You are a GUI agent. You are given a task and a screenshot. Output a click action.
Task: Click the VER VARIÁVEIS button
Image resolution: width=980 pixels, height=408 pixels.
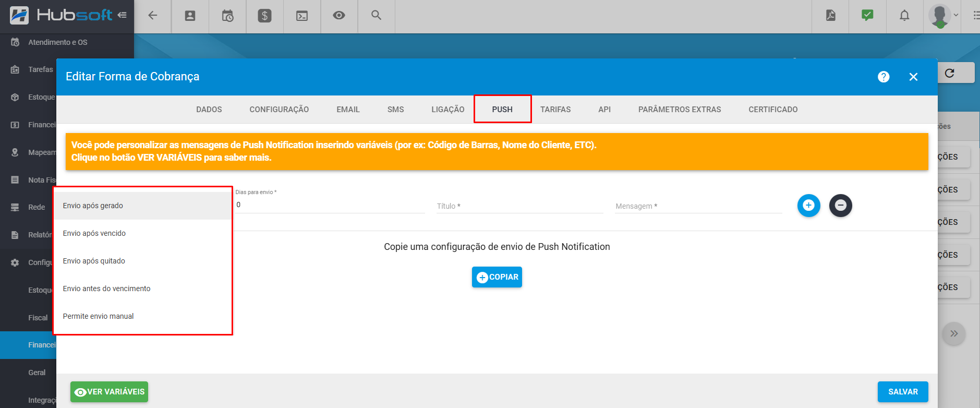[110, 392]
